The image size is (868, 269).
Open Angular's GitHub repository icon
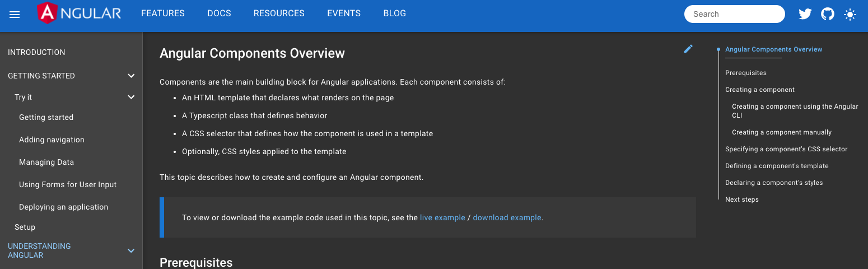click(x=828, y=14)
